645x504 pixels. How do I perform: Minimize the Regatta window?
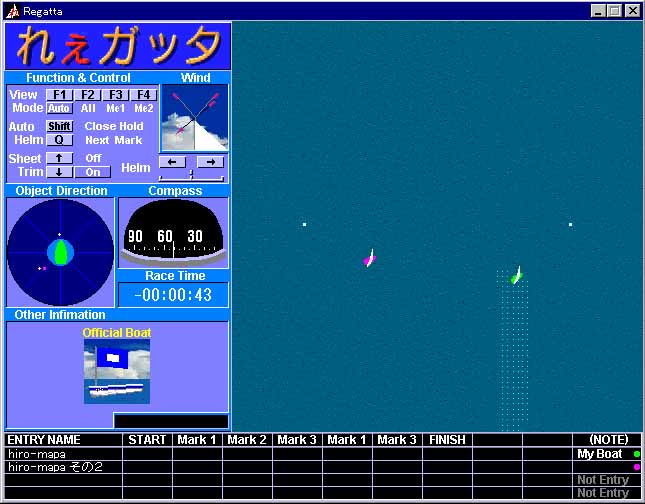tap(599, 11)
